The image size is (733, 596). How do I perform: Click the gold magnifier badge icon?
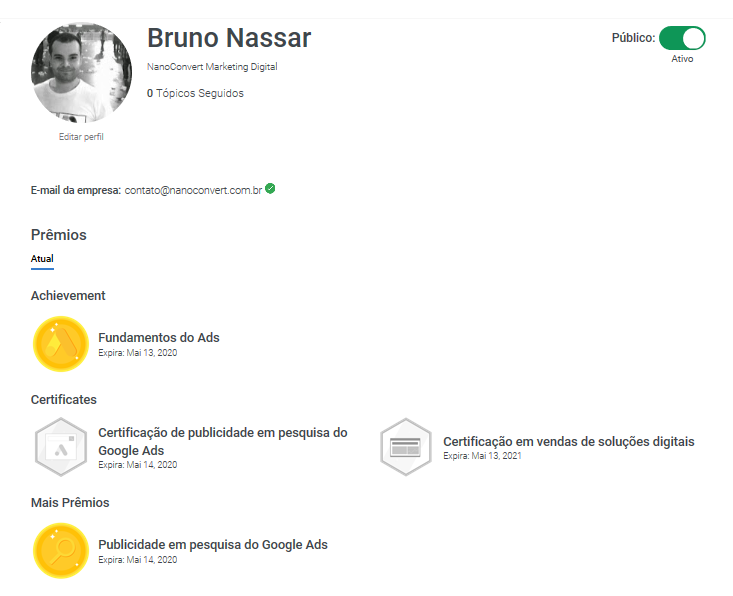point(62,551)
